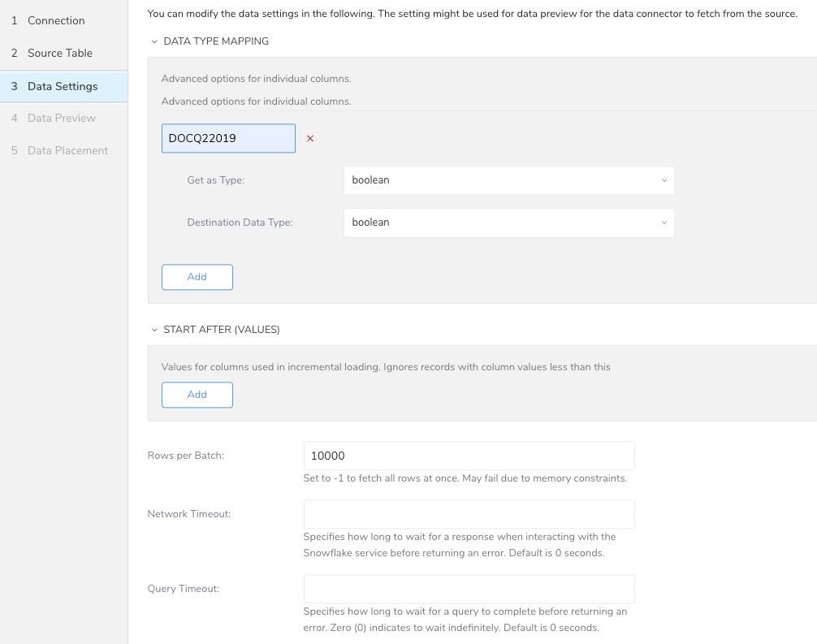Click the START AFTER (VALUES) header label
The width and height of the screenshot is (817, 644).
tap(222, 330)
